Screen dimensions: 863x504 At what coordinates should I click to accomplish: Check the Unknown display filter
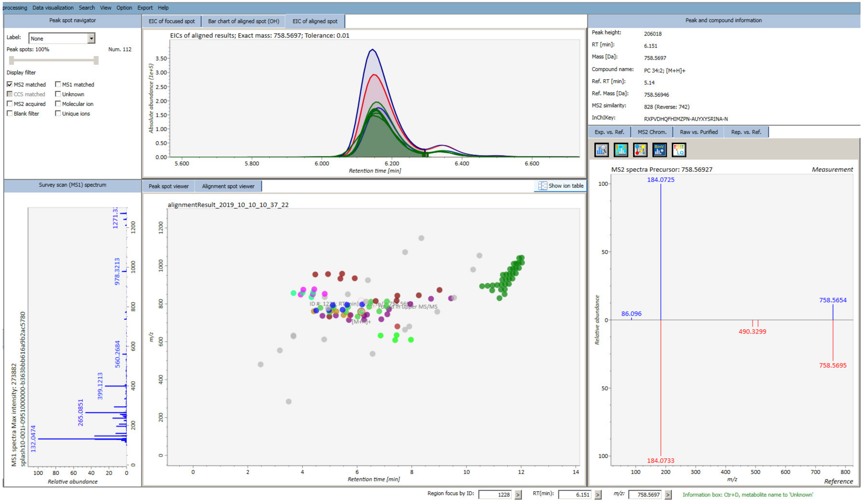(x=58, y=94)
